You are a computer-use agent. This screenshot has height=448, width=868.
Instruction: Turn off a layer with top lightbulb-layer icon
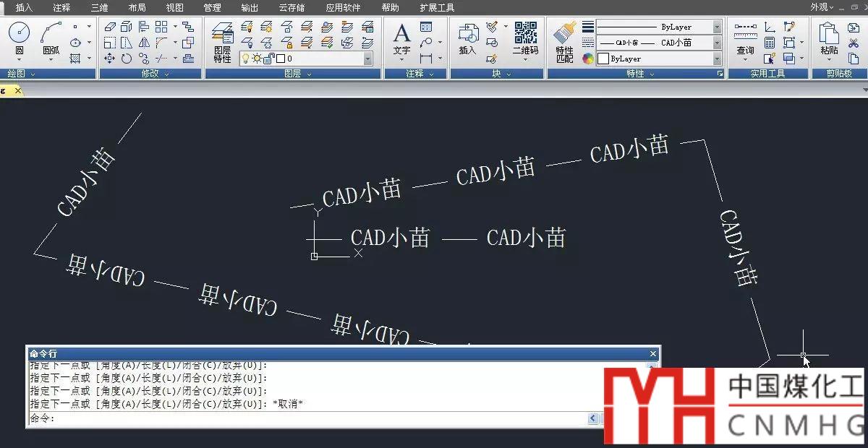pyautogui.click(x=246, y=27)
